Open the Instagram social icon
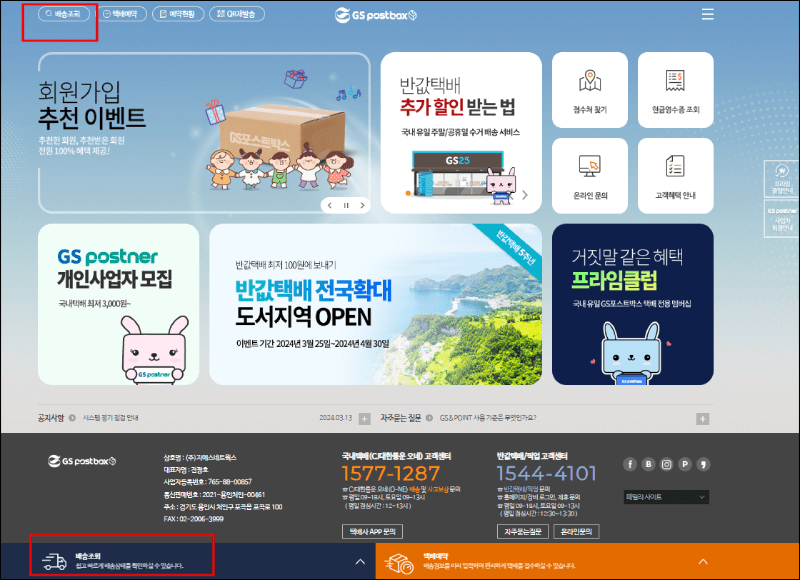The height and width of the screenshot is (580, 800). pos(667,464)
